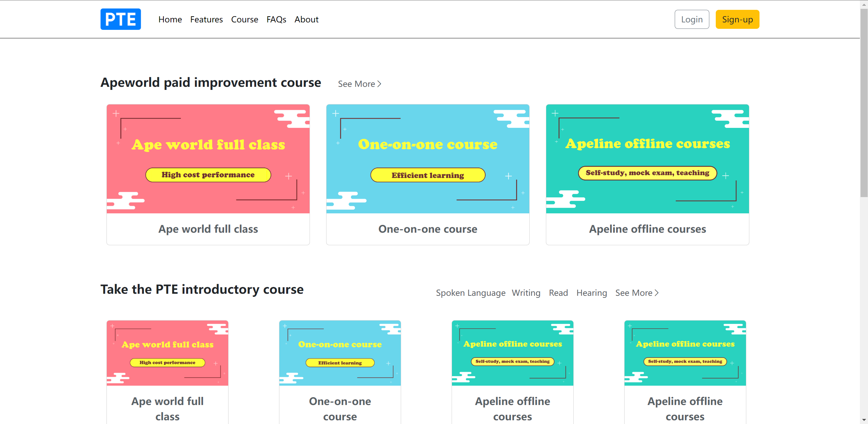The height and width of the screenshot is (424, 868).
Task: Click the Ape world full class title in the introductory section
Action: [x=167, y=409]
